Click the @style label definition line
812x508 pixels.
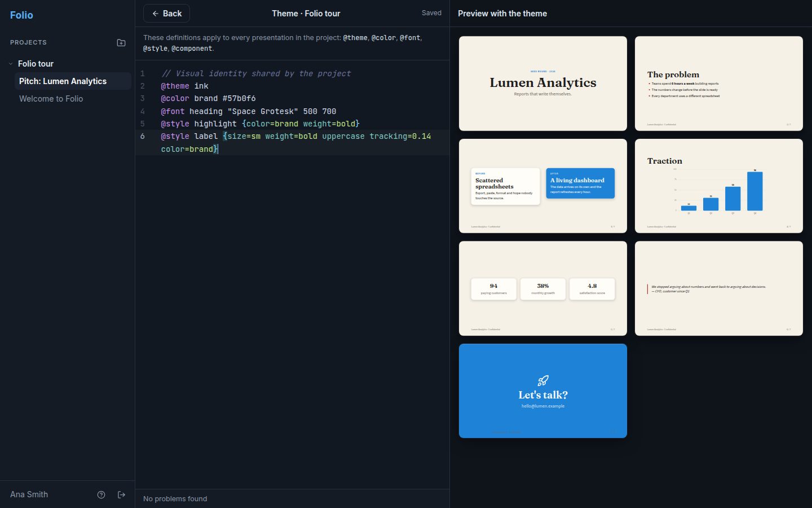point(296,143)
